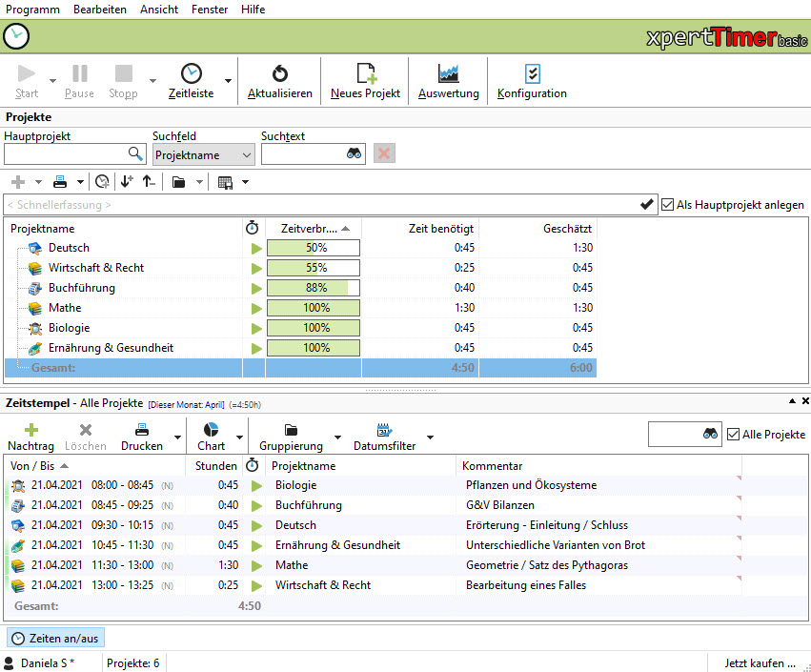This screenshot has width=811, height=672.
Task: Open dropdown beside the project plus icon
Action: click(38, 182)
